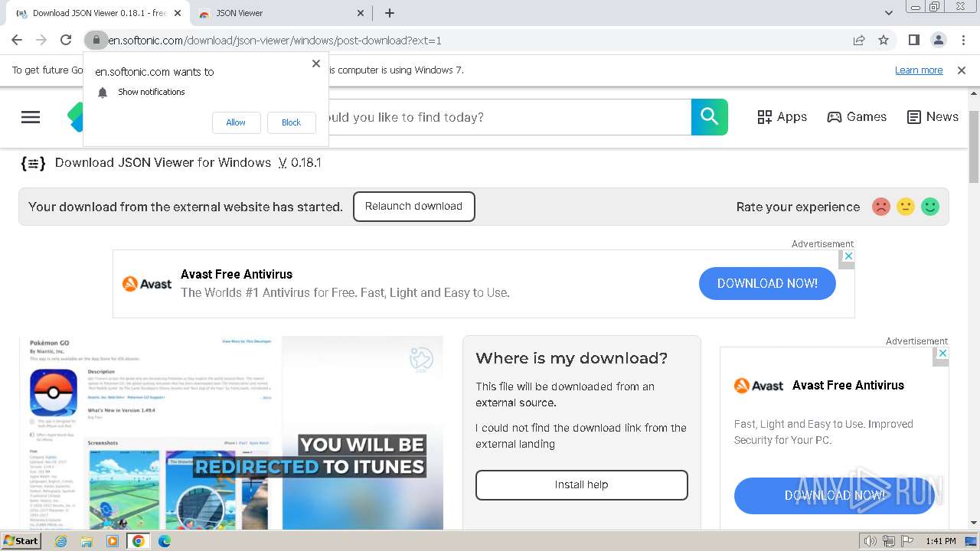
Task: Close the Avast banner ad
Action: [x=847, y=256]
